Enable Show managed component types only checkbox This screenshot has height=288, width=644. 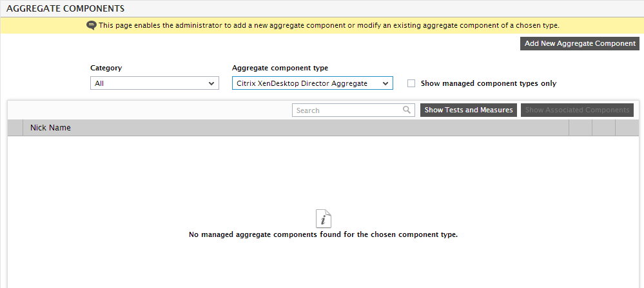pyautogui.click(x=411, y=83)
